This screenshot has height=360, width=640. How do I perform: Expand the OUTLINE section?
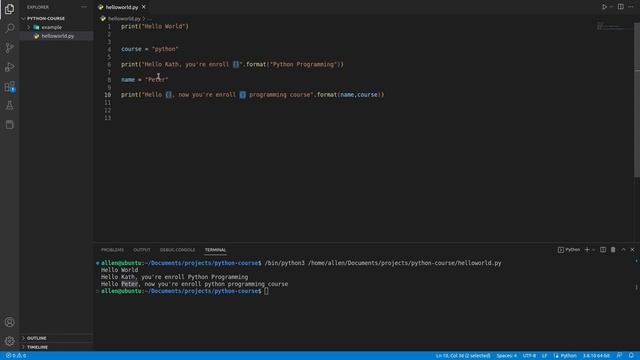click(x=36, y=338)
